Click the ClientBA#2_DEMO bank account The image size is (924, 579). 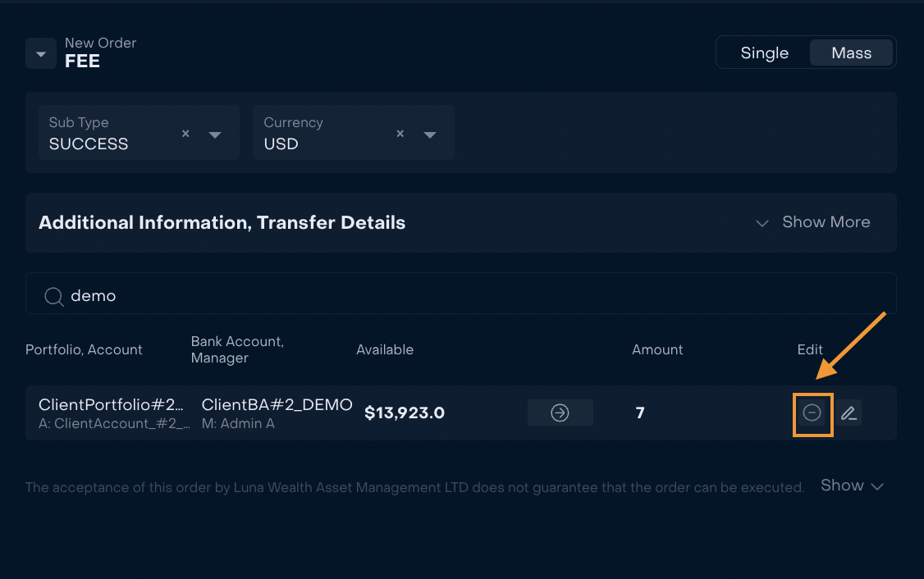point(277,404)
